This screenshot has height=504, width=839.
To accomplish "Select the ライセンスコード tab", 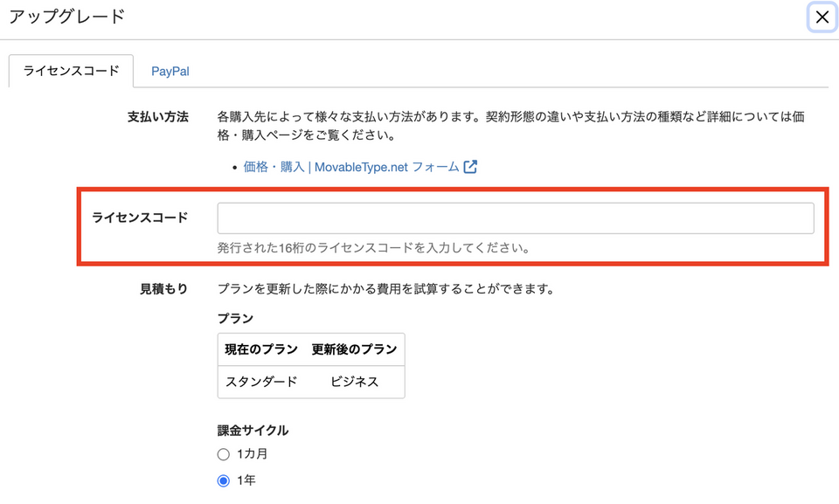I will [x=71, y=72].
